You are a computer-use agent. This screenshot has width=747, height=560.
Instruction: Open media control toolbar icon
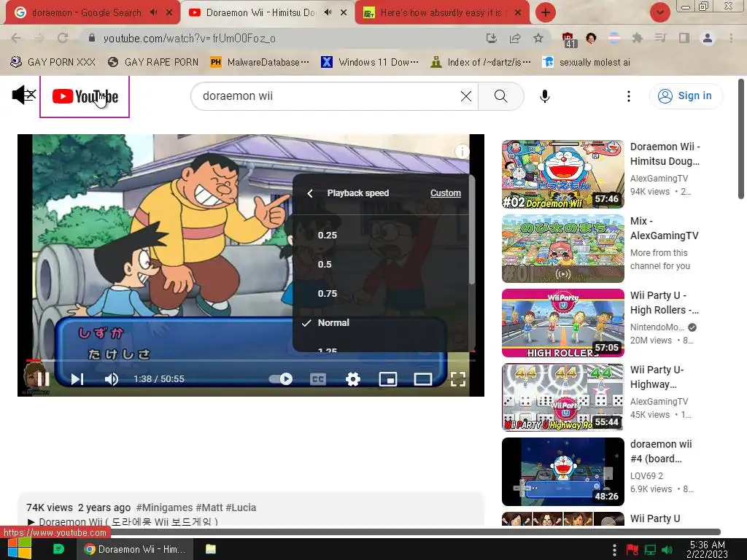click(660, 38)
